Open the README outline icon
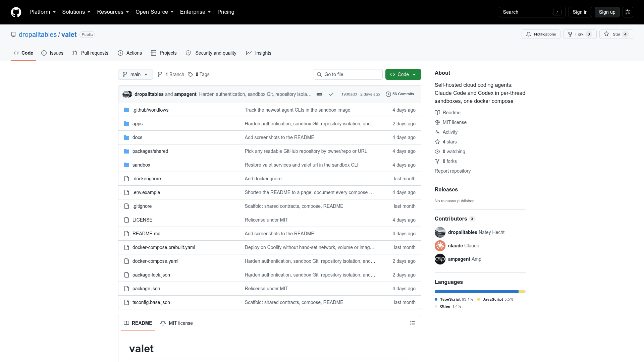644x362 pixels. point(413,323)
